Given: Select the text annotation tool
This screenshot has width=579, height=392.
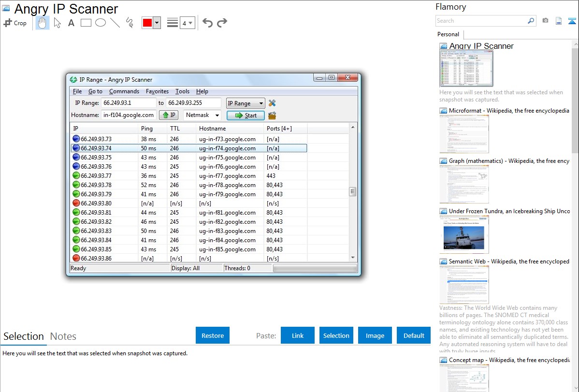Looking at the screenshot, I should coord(71,23).
